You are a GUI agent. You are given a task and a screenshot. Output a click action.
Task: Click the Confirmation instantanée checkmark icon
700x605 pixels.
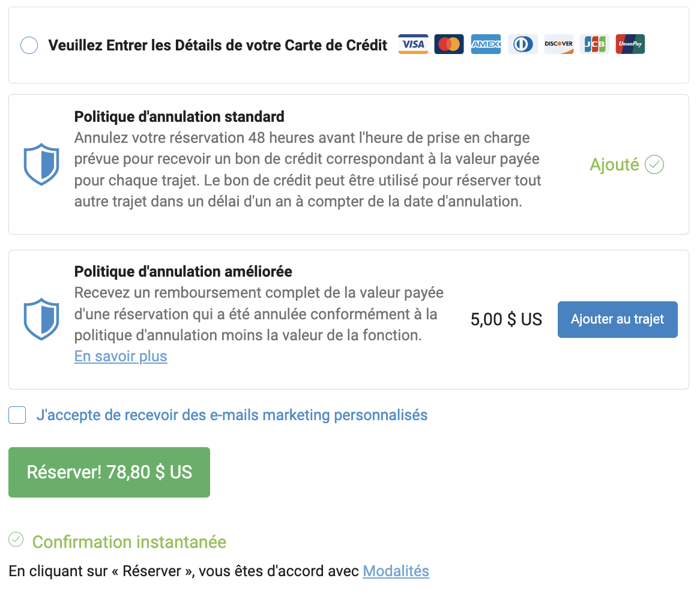pos(16,540)
